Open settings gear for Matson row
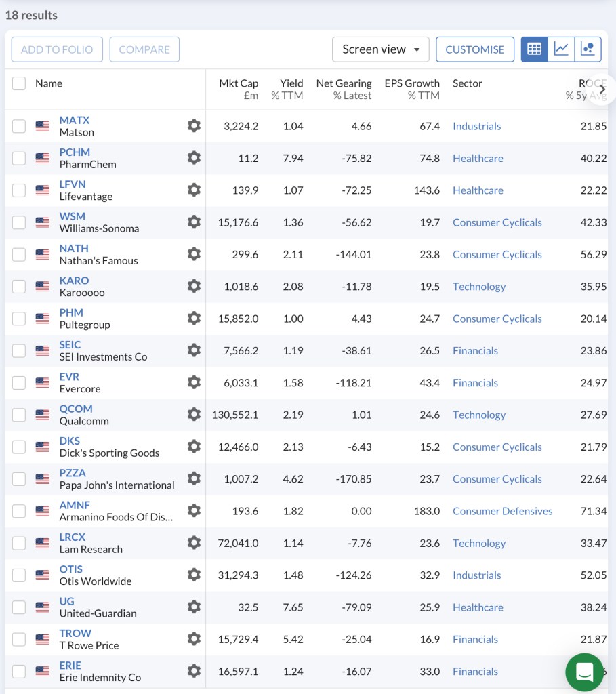 pos(194,126)
